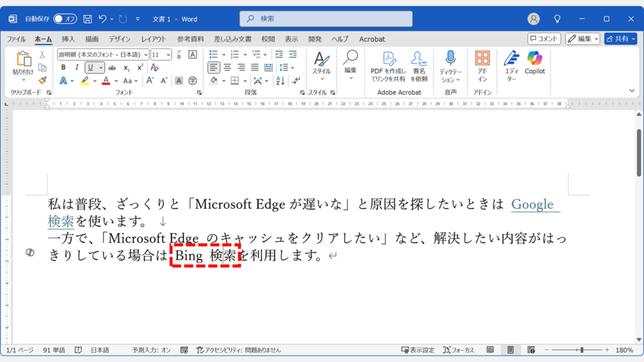
Task: Apply red font color
Action: pos(106,81)
